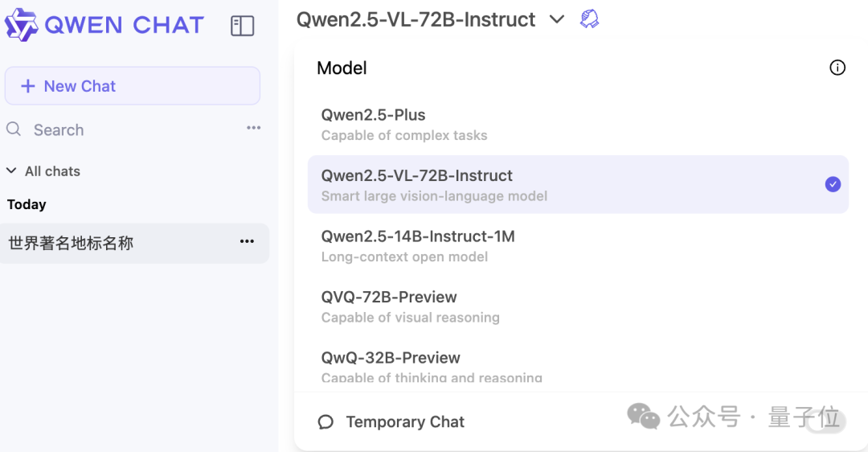Pick the QwQ-32B-Preview model
This screenshot has height=452, width=868.
pyautogui.click(x=578, y=366)
